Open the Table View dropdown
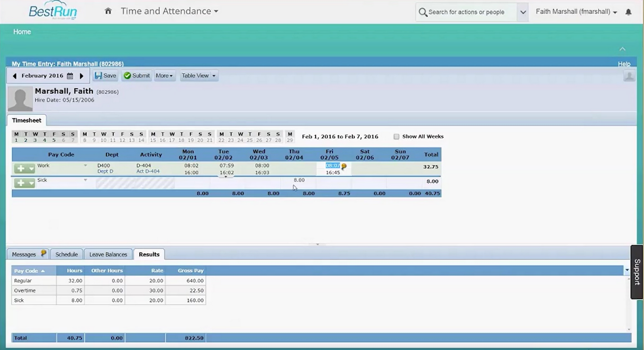 [199, 76]
